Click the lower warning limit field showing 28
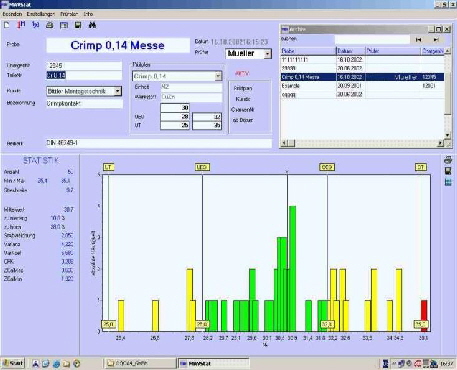 (x=175, y=117)
